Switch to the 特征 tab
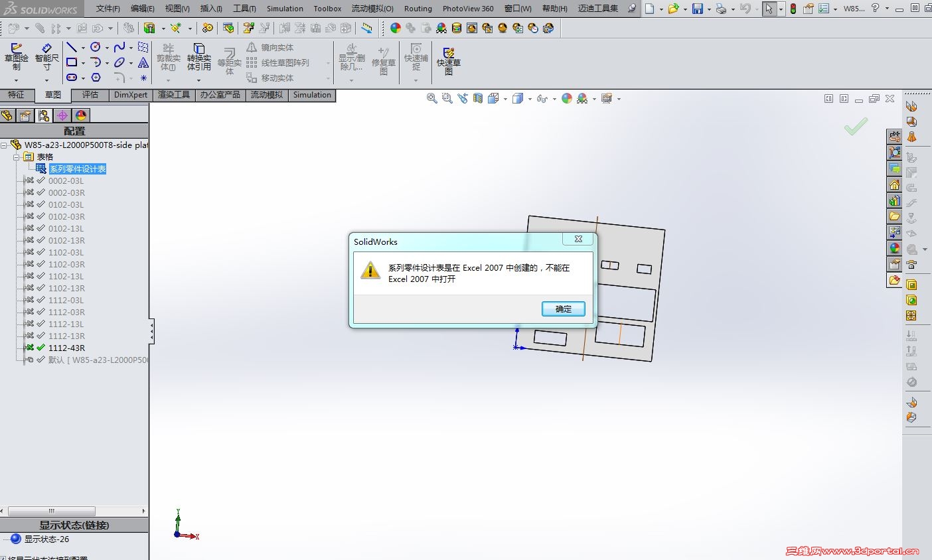 tap(16, 95)
